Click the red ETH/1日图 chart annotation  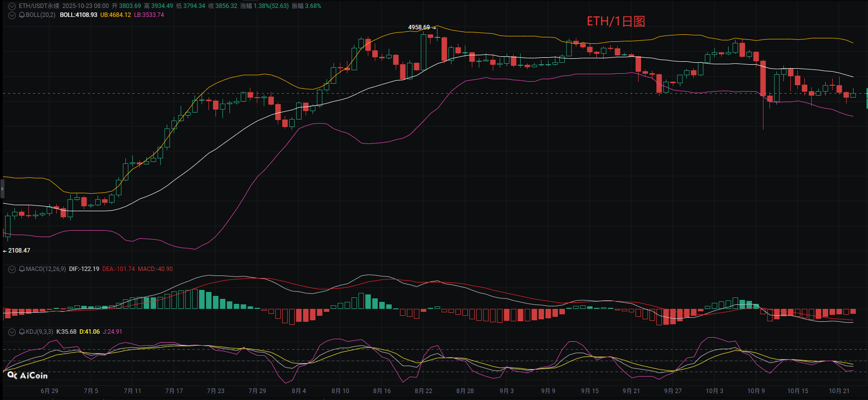click(616, 21)
